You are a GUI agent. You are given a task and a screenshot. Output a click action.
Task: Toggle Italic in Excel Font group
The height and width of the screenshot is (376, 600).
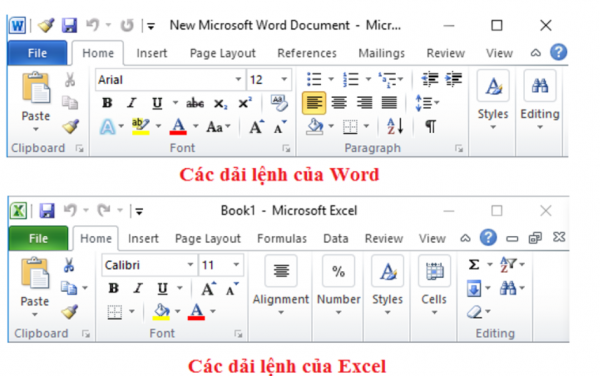pos(138,288)
